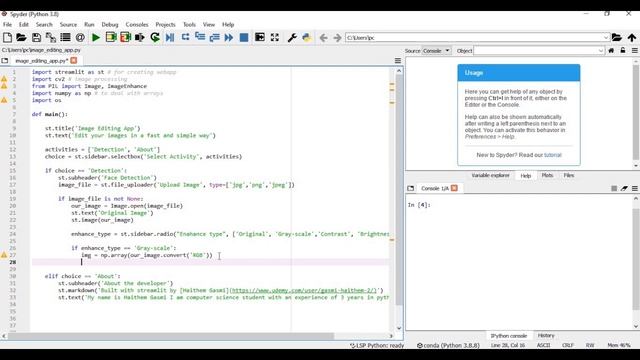Go forward with right arrow
Viewport: 640px width, 360px height.
337,38
